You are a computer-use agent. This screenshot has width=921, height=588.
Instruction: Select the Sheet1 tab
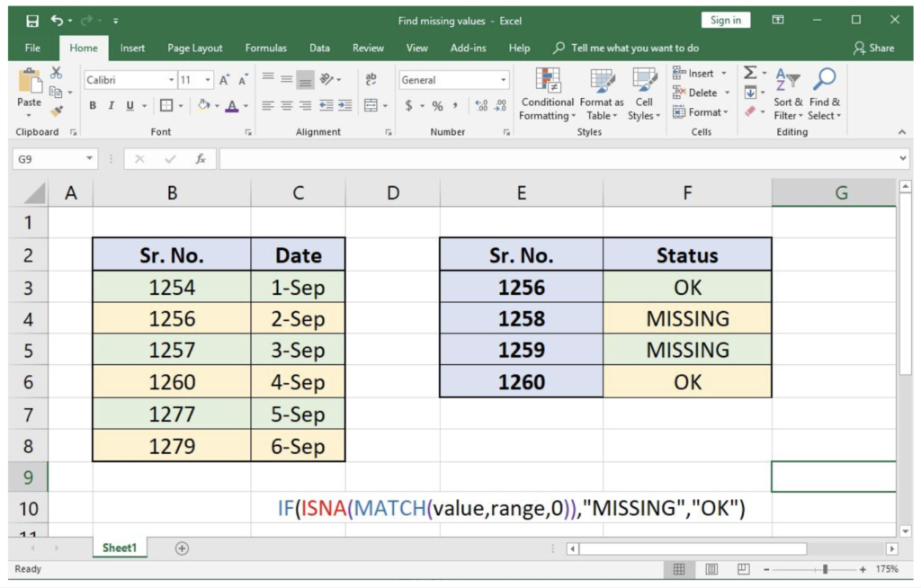pos(120,547)
